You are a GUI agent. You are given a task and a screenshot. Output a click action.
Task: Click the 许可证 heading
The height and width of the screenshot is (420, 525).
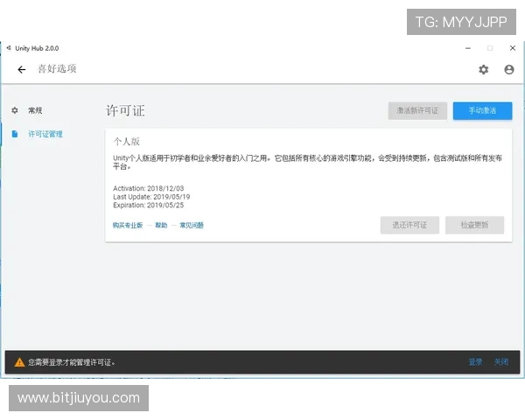coord(125,110)
